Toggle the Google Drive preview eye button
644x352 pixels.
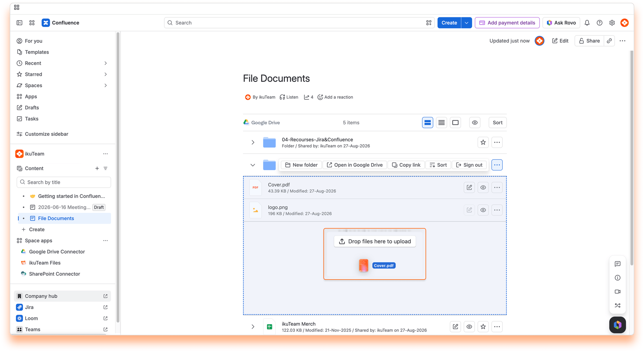[x=475, y=123]
